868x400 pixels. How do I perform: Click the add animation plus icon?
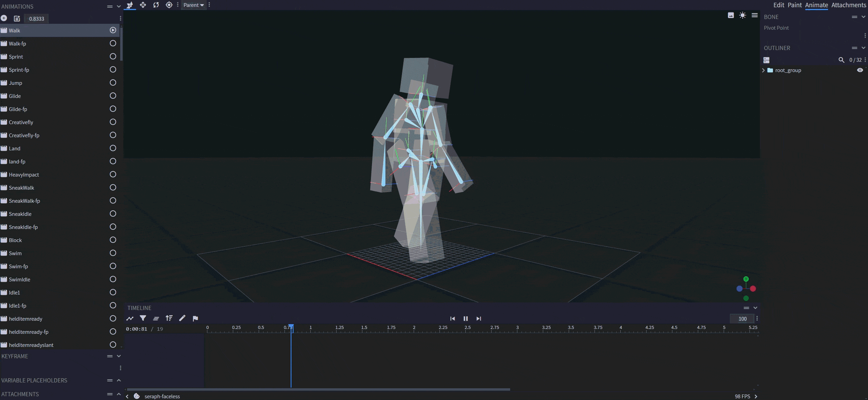click(x=4, y=18)
